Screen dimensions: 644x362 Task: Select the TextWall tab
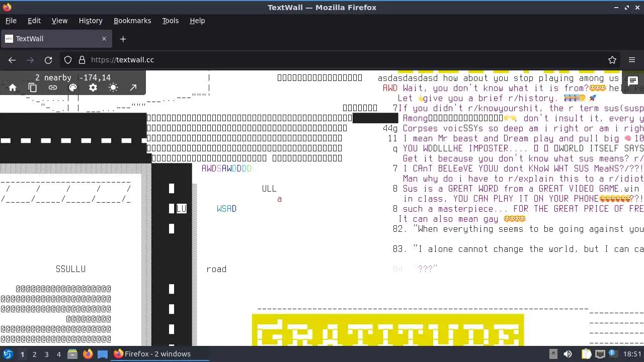pyautogui.click(x=56, y=39)
